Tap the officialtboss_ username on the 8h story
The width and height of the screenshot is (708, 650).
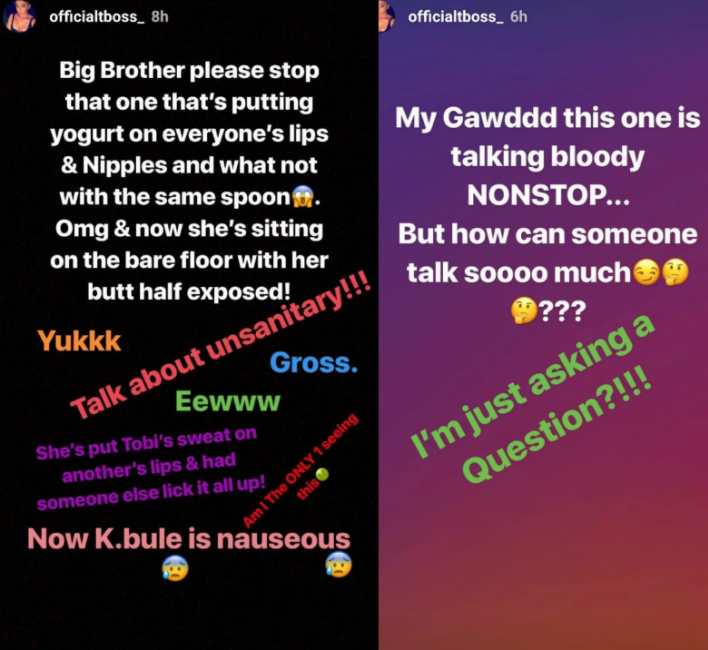pyautogui.click(x=97, y=17)
